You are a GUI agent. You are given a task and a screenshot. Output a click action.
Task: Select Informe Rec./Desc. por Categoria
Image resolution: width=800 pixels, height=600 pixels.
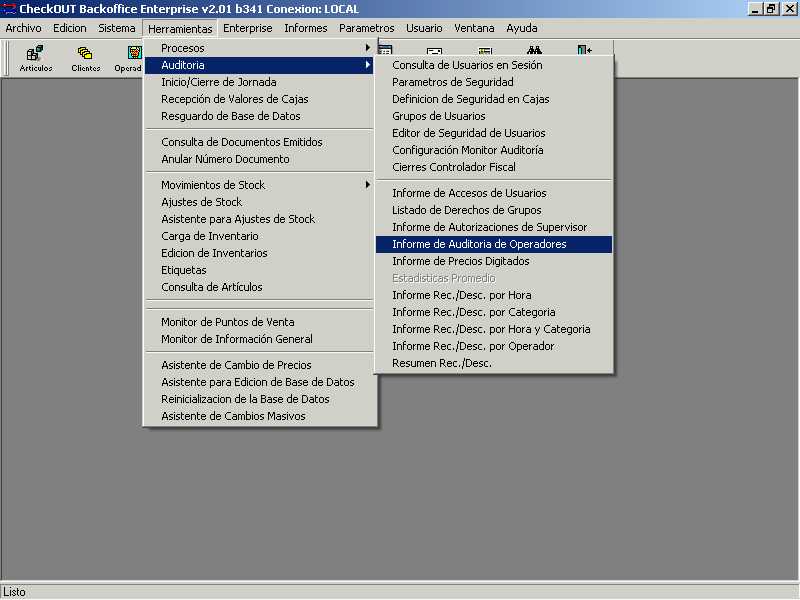[494, 312]
